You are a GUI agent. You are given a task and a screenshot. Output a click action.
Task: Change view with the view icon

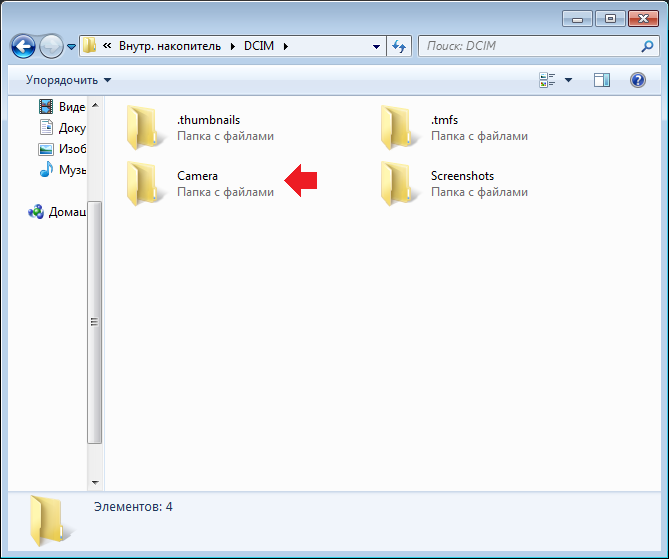click(x=547, y=80)
